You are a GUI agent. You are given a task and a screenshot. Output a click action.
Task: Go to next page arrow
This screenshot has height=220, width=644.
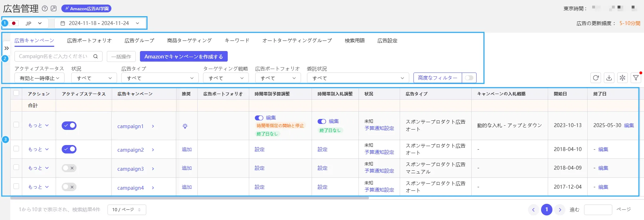tap(560, 210)
